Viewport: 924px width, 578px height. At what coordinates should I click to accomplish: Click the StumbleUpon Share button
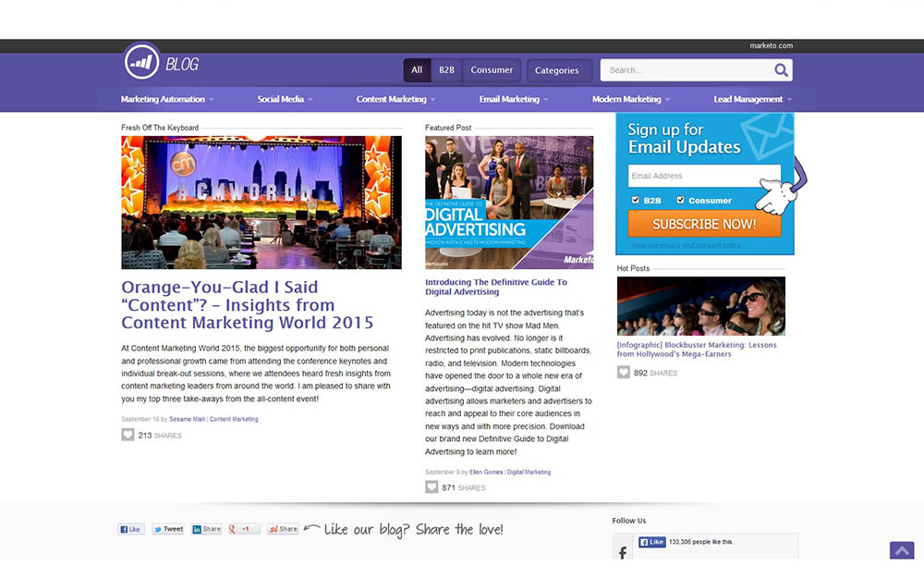[283, 529]
